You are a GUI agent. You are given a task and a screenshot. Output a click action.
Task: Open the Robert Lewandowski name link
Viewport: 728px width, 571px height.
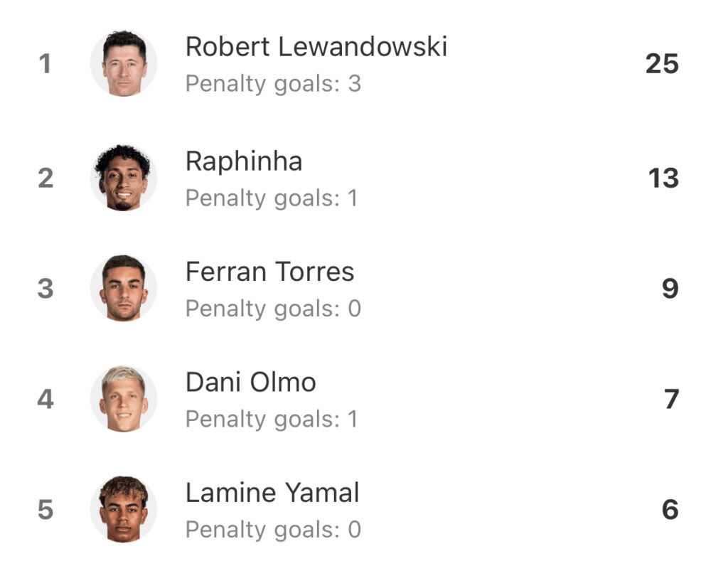point(316,47)
